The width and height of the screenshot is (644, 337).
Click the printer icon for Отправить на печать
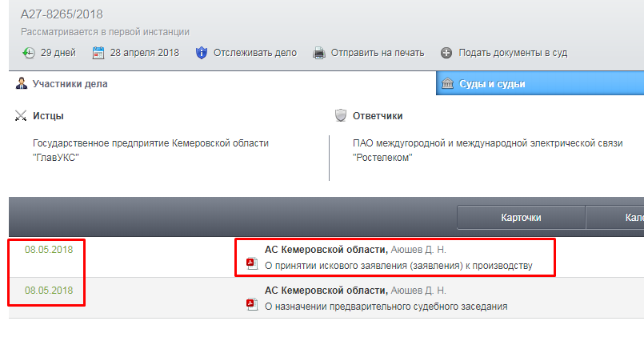pos(319,53)
